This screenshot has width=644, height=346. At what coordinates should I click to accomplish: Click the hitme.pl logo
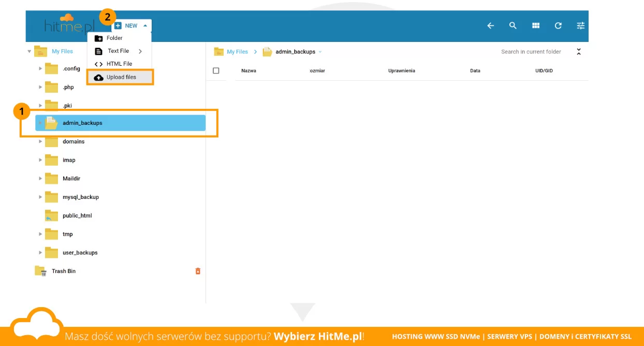(x=69, y=25)
